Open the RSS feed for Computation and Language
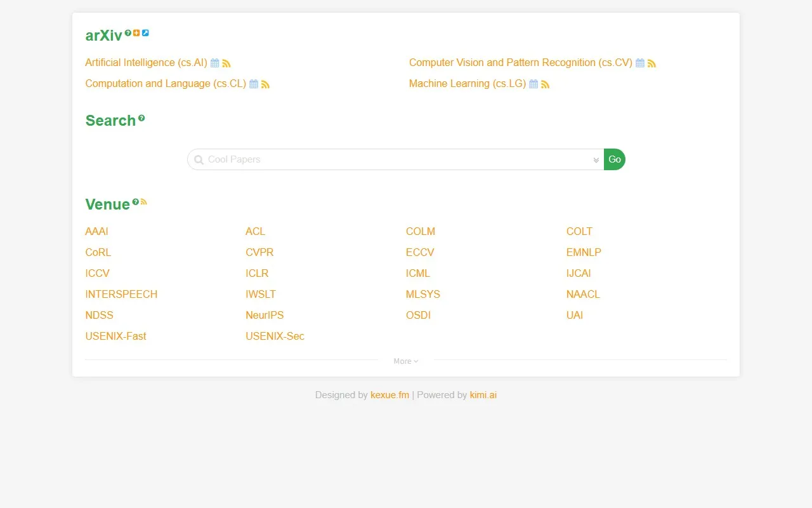Screen dimensions: 812x508 click(265, 84)
